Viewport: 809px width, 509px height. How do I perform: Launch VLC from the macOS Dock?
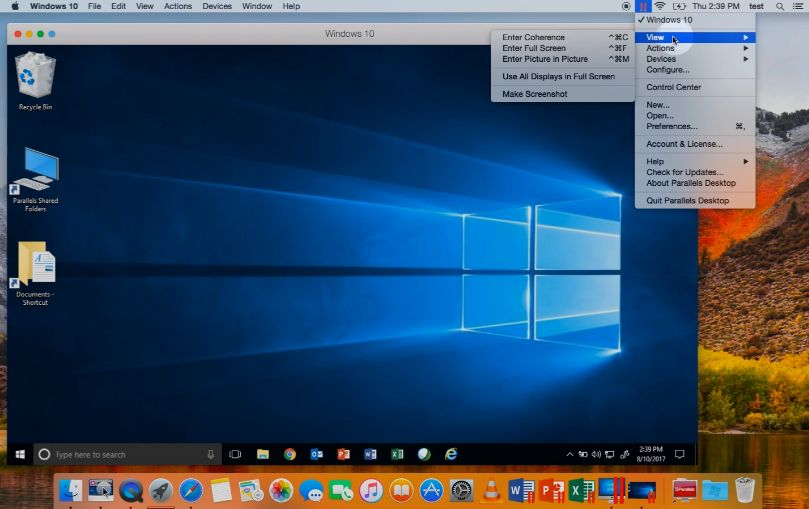pyautogui.click(x=491, y=490)
